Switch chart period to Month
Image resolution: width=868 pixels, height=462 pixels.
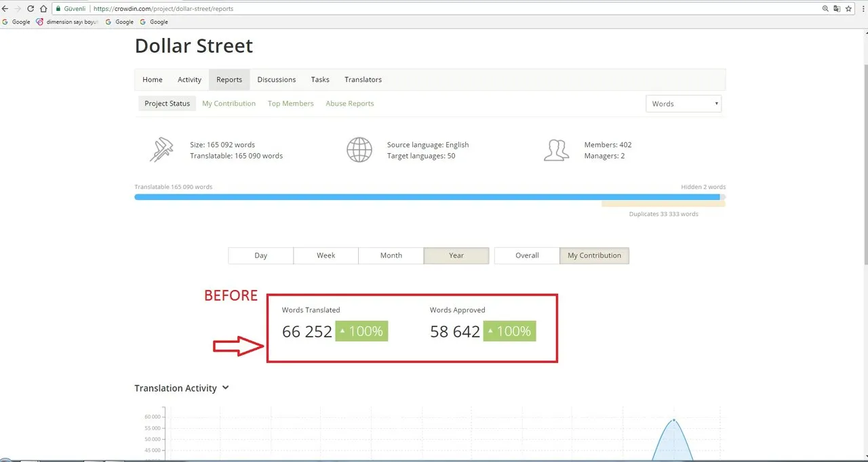click(391, 255)
